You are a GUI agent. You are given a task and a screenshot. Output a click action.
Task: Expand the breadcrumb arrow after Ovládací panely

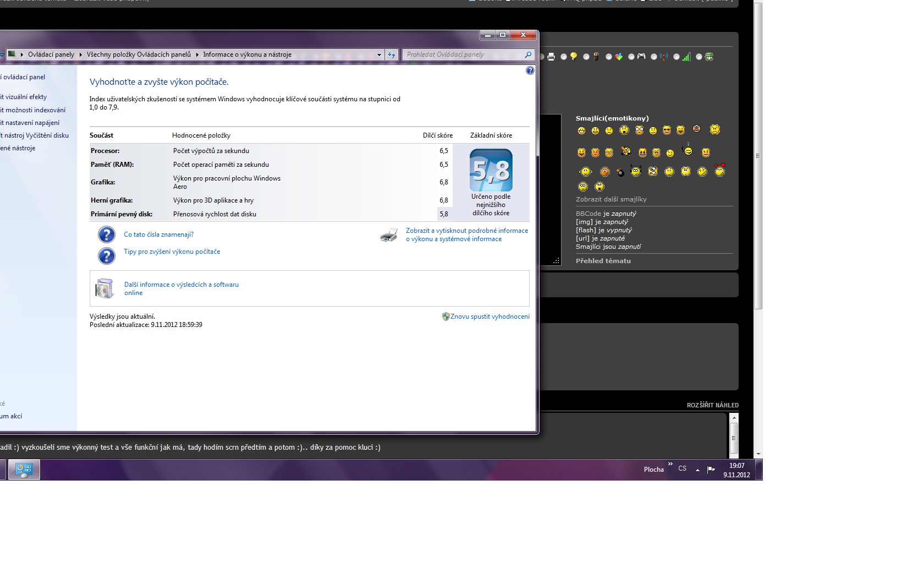[x=80, y=54]
